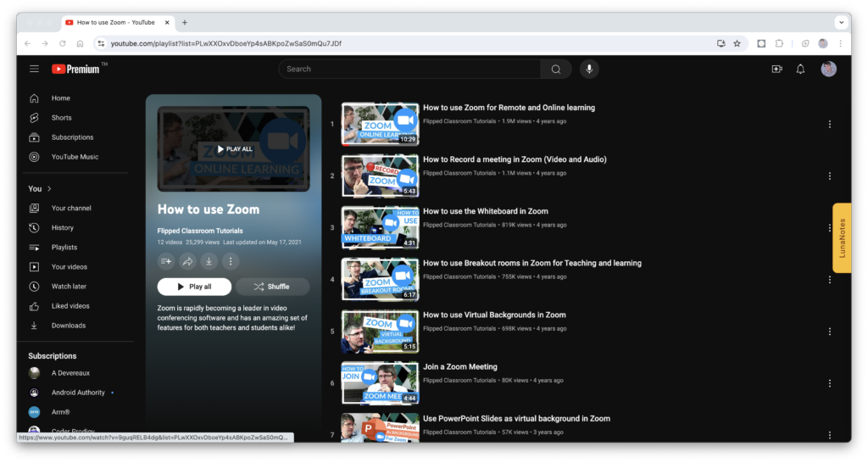Open the YouTube hamburger guide menu
Screen dimensions: 868x463
click(34, 69)
